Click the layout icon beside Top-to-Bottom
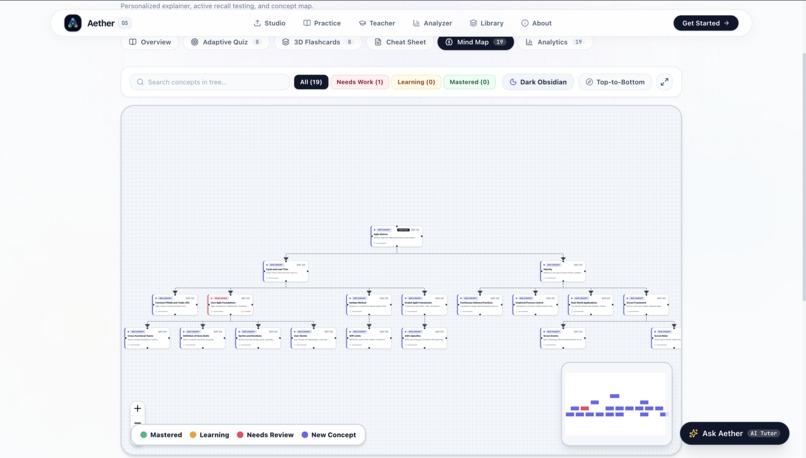The image size is (806, 458). pyautogui.click(x=589, y=82)
